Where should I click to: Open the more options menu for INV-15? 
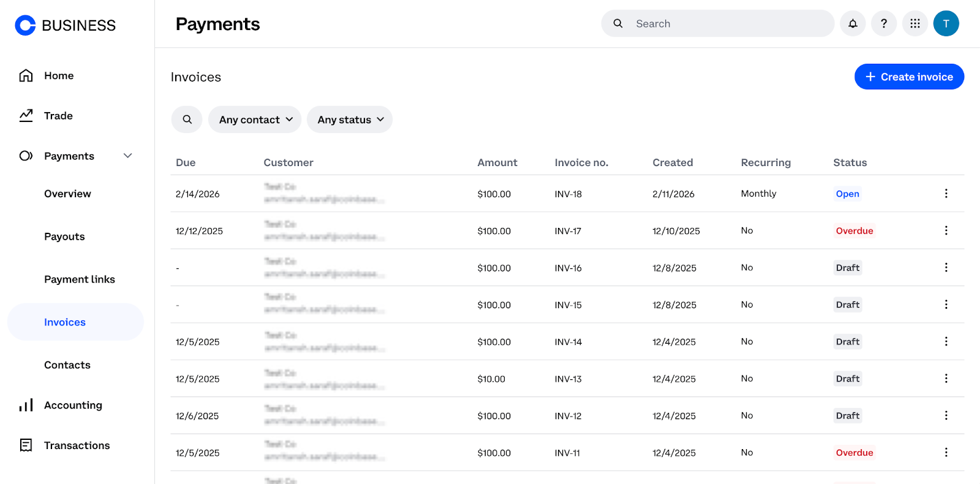coord(946,304)
